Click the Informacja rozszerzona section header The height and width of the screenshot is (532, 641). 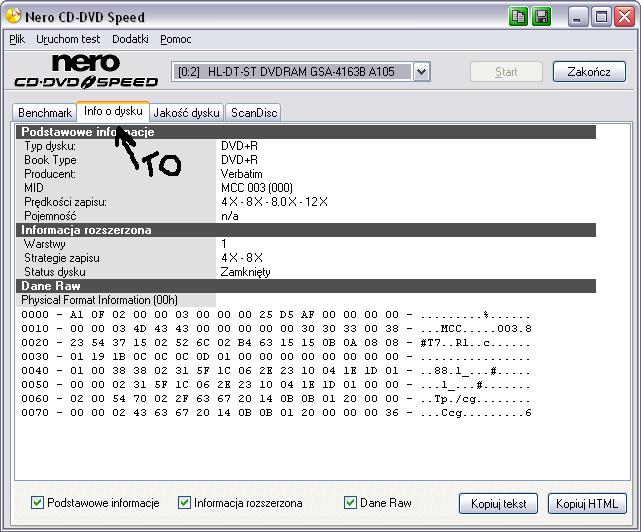(x=306, y=230)
